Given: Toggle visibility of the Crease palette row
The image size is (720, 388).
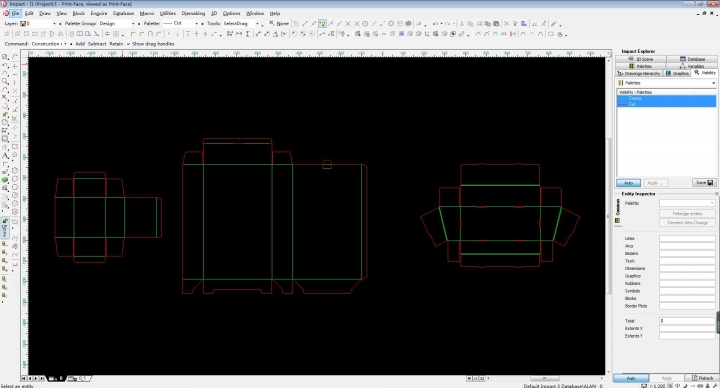Looking at the screenshot, I should [666, 98].
